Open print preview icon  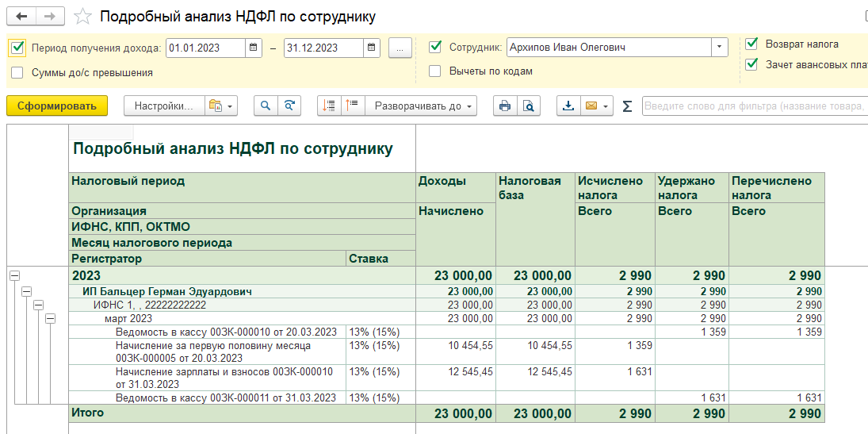point(529,106)
